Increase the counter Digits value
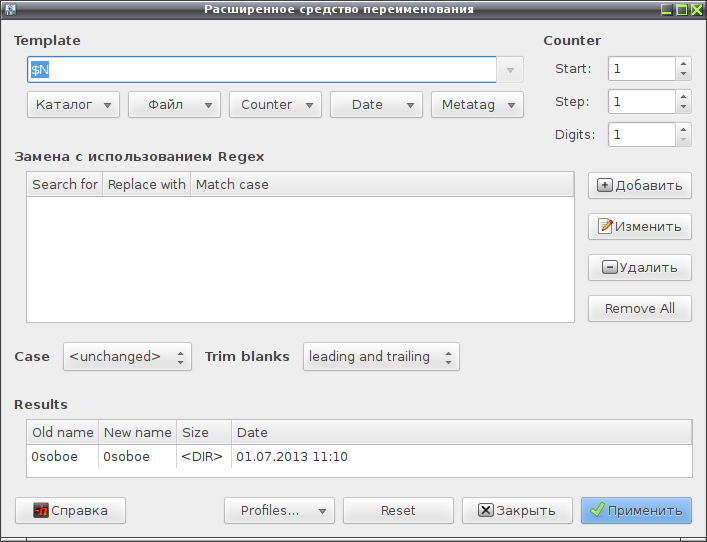The image size is (707, 542). 684,129
